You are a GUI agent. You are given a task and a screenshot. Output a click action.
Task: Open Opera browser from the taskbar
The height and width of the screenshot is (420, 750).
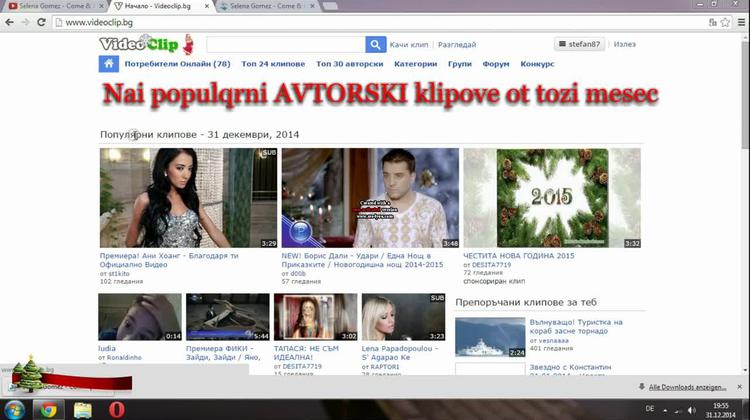pos(118,409)
